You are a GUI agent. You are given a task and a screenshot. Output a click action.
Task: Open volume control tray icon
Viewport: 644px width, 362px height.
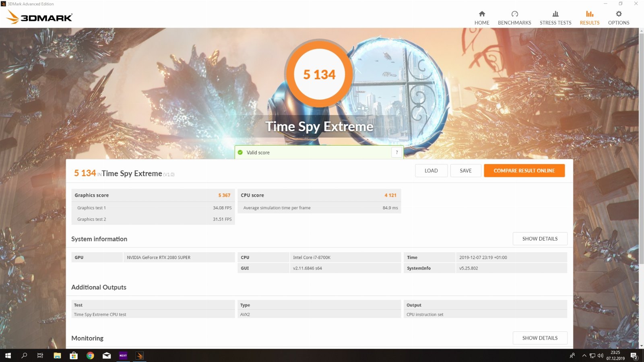[x=601, y=356]
